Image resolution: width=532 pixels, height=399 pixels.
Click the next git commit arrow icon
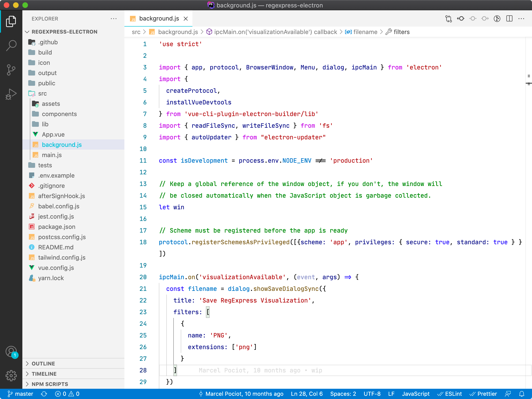485,19
